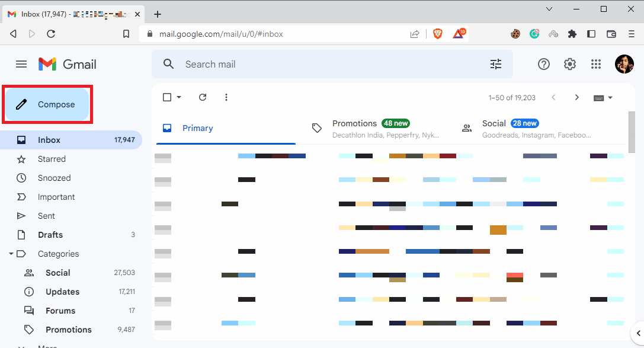Screen dimensions: 644x348
Task: Toggle the main menu hamburger icon
Action: tap(21, 64)
